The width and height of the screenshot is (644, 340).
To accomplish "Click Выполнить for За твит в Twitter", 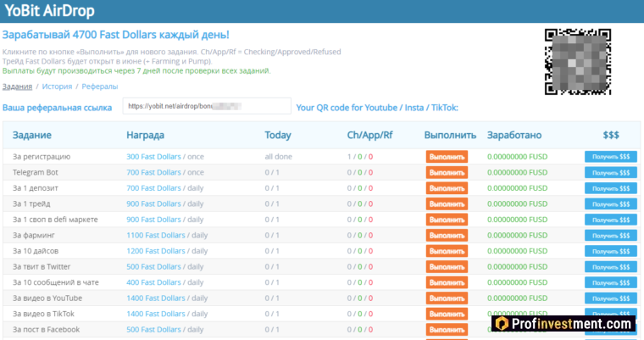I will pos(446,266).
